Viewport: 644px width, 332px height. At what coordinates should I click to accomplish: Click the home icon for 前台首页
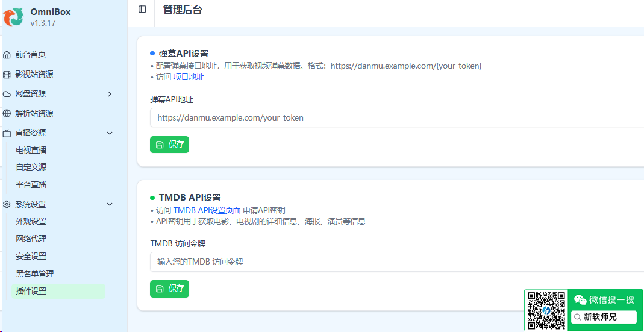pyautogui.click(x=7, y=55)
